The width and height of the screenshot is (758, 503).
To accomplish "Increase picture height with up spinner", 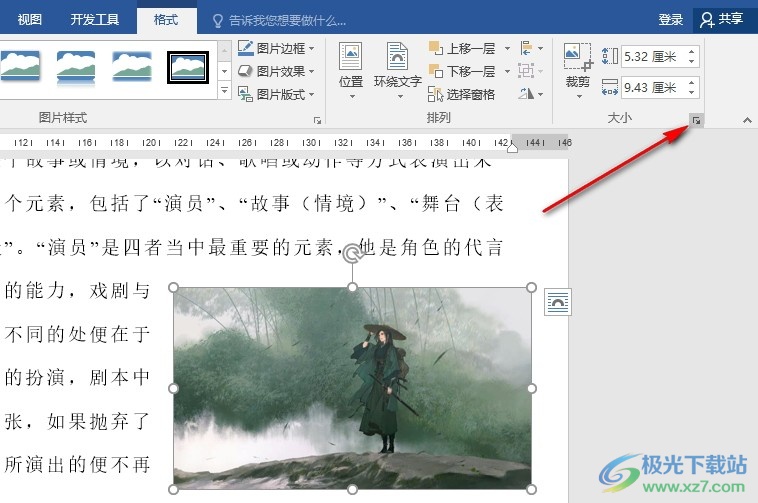I will coord(692,52).
